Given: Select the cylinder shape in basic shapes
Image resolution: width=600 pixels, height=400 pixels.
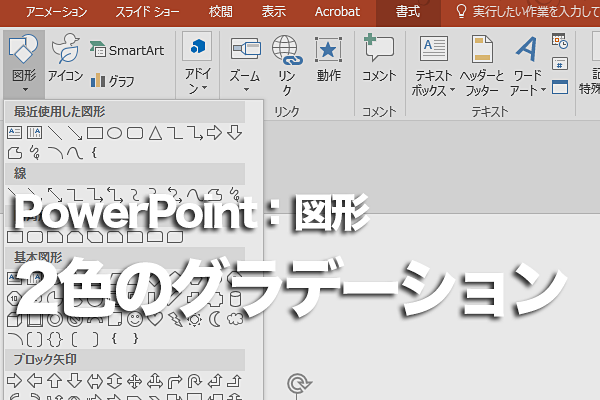Looking at the screenshot, I should pos(235,299).
